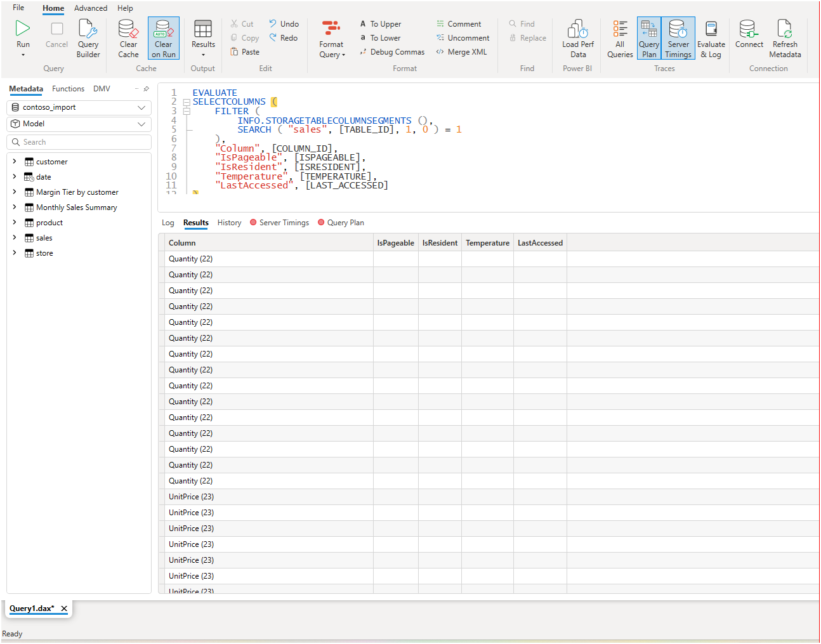Toggle the Query Plan trace

649,38
